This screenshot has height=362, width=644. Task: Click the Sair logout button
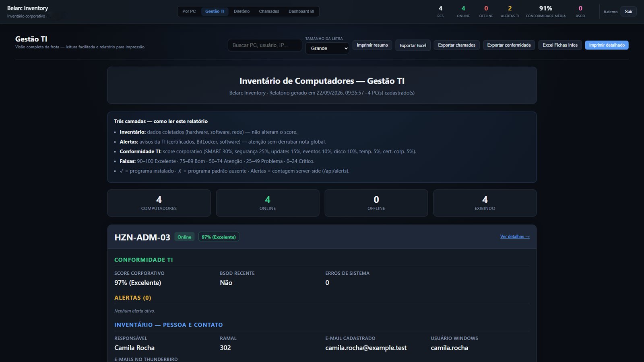(628, 12)
